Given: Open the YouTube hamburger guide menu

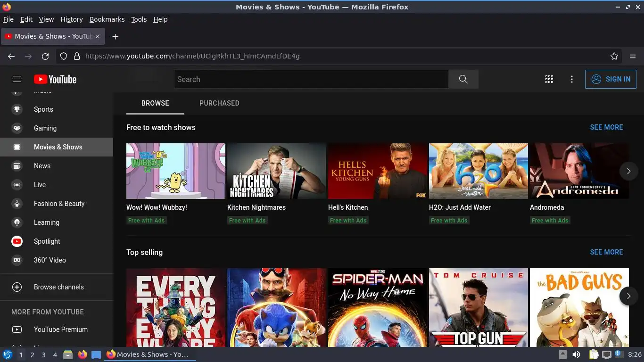Looking at the screenshot, I should pyautogui.click(x=17, y=79).
